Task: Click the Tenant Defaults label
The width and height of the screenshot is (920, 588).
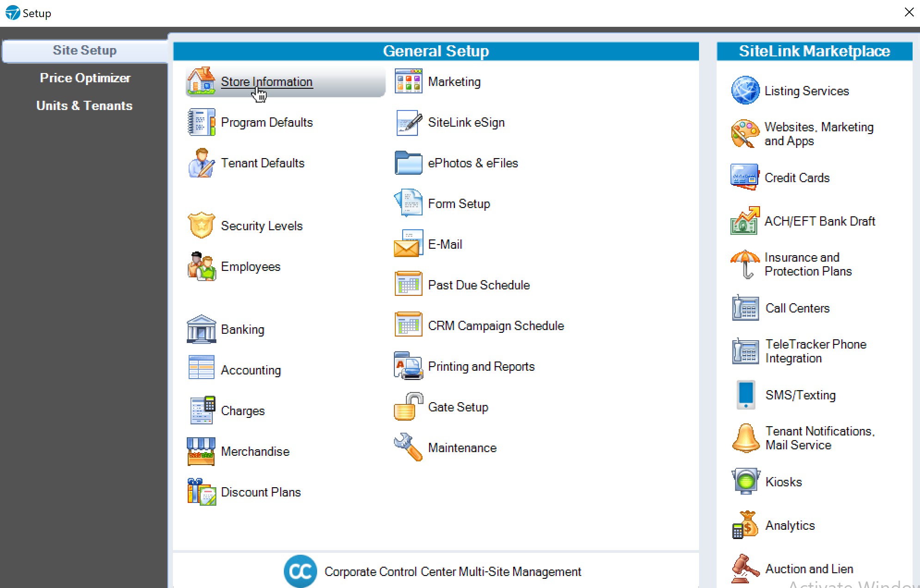Action: pos(263,163)
